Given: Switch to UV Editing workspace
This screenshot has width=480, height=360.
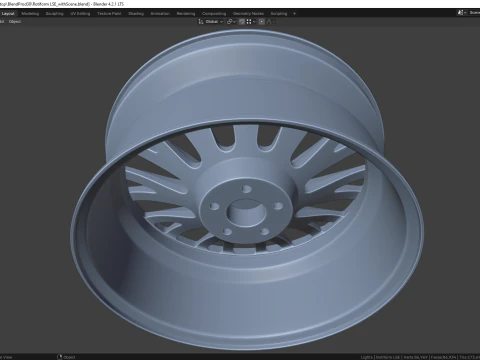Looking at the screenshot, I should click(x=80, y=14).
